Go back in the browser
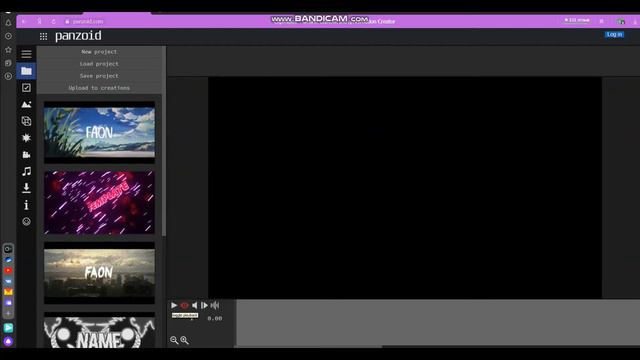Viewport: 640px width, 360px height. (24, 21)
